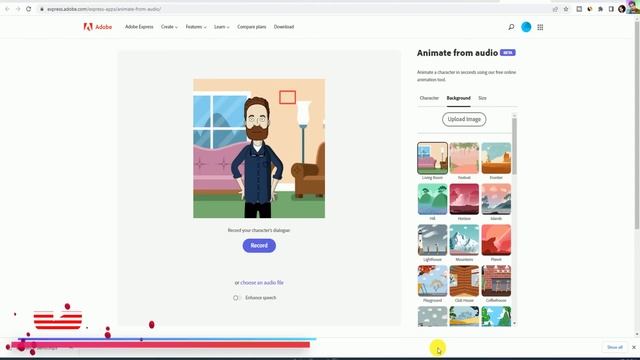This screenshot has height=360, width=640.
Task: Select the Living Room background
Action: [x=432, y=158]
